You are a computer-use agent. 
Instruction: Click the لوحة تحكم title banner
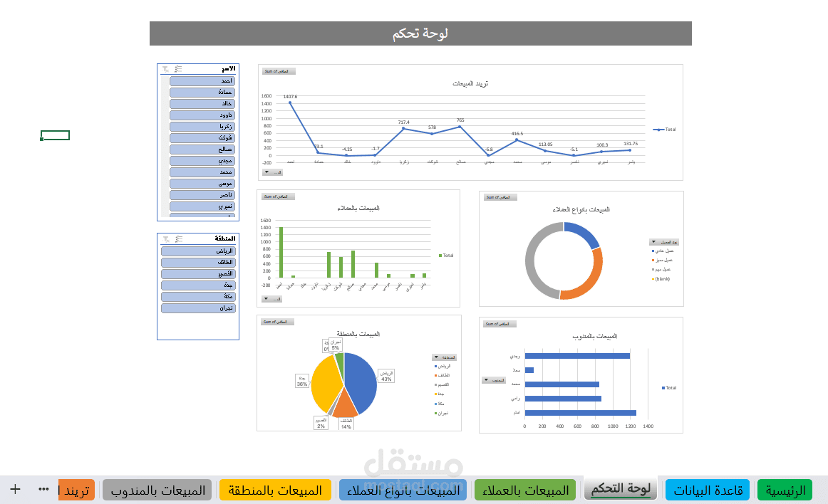click(x=420, y=33)
